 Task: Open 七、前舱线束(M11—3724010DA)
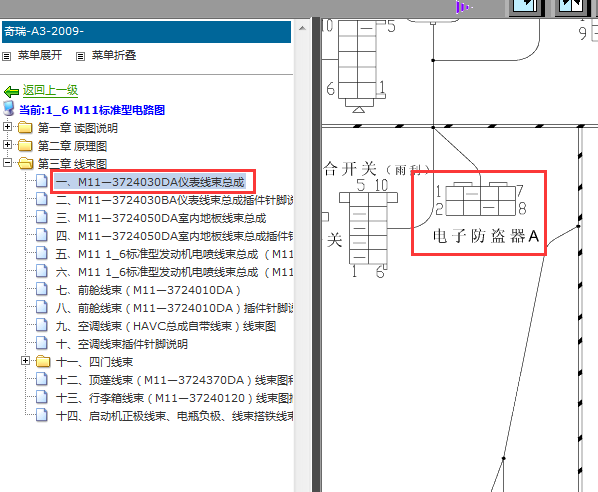pos(148,290)
